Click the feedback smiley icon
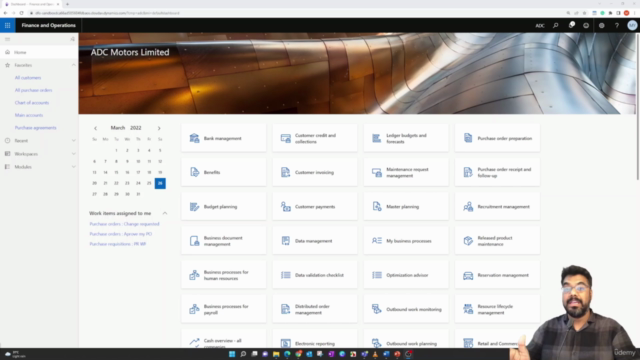This screenshot has height=360, width=640. click(586, 25)
